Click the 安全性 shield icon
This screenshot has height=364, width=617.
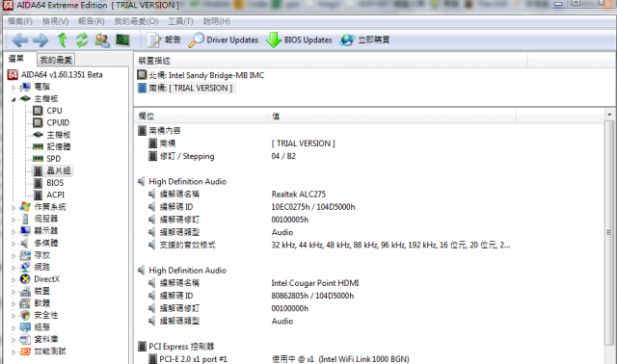(25, 315)
